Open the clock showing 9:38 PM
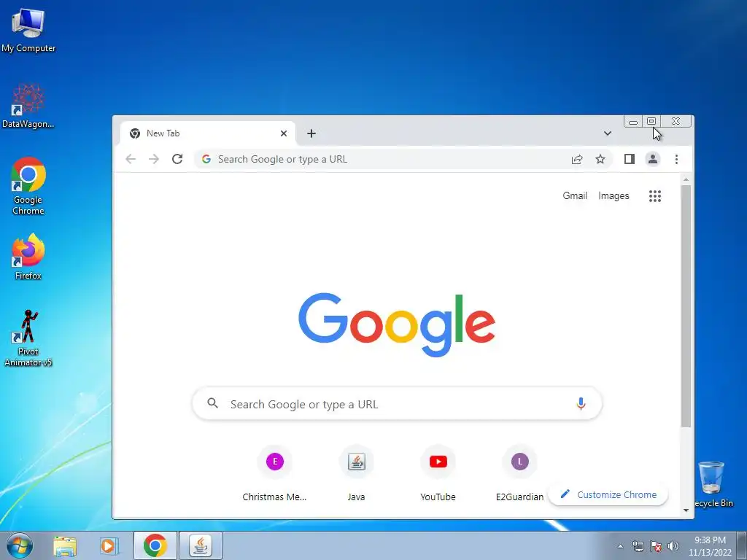Viewport: 747px width, 560px height. coord(710,546)
